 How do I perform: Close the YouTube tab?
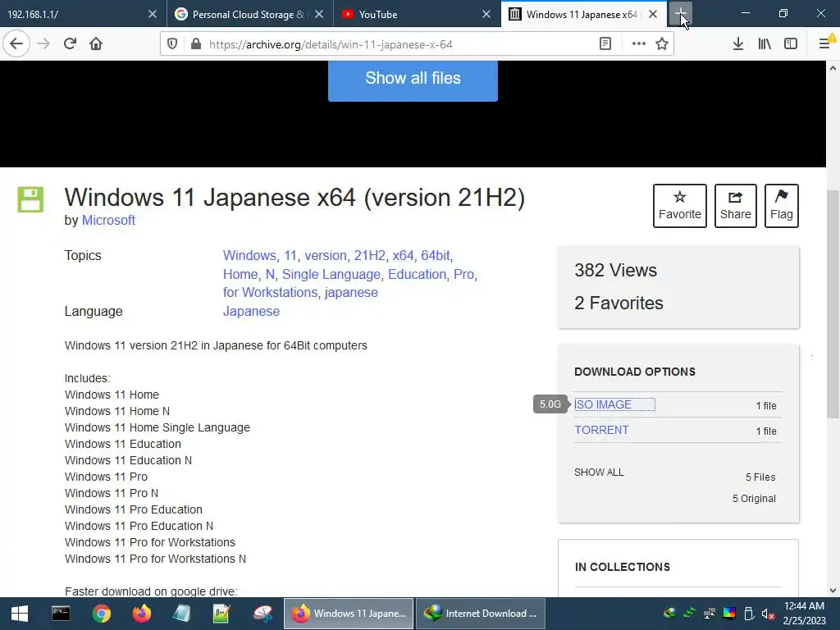(x=486, y=14)
